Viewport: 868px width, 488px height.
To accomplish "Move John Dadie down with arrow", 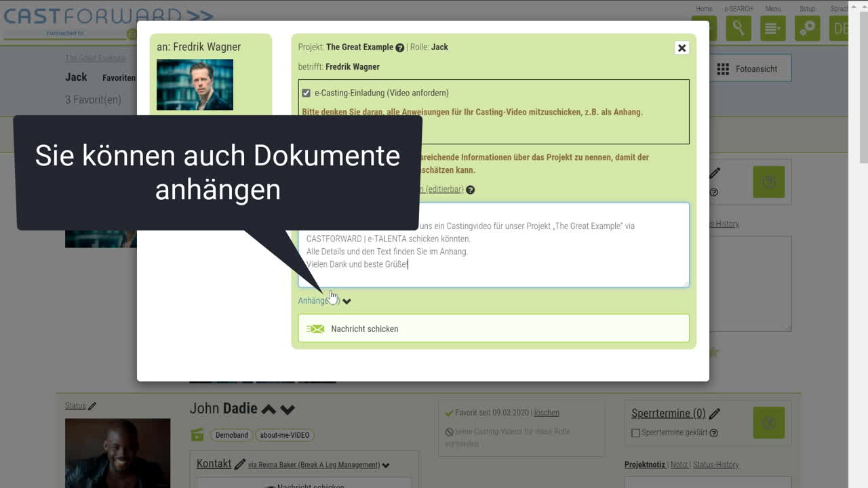I will click(x=288, y=409).
